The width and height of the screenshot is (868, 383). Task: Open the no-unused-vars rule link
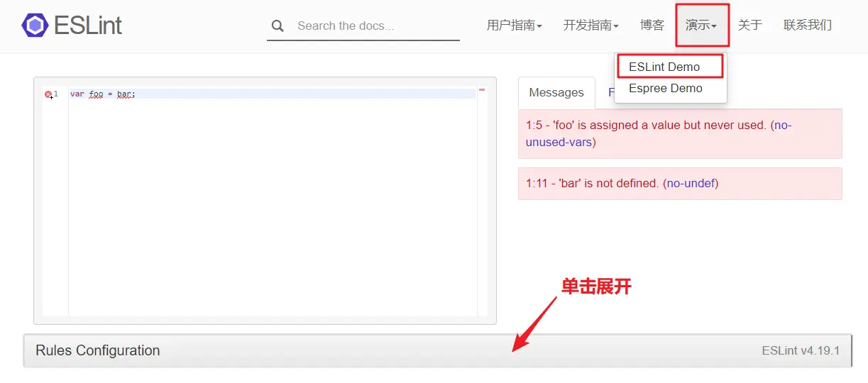click(x=659, y=133)
